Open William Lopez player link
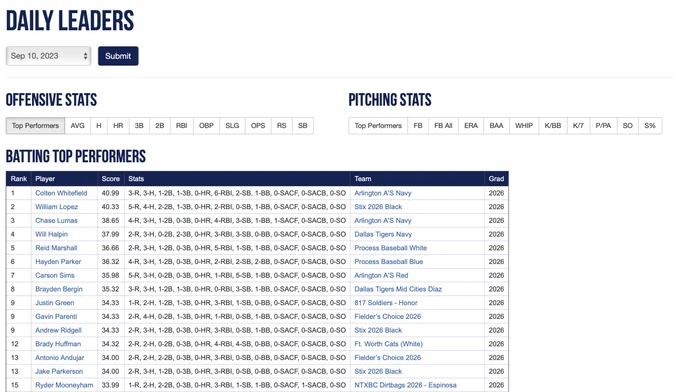The height and width of the screenshot is (392, 680). tap(57, 207)
